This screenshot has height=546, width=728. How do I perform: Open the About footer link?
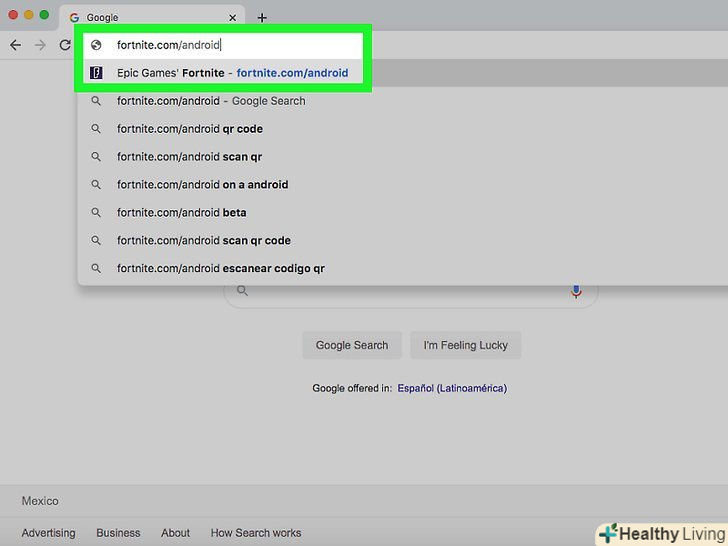click(176, 533)
